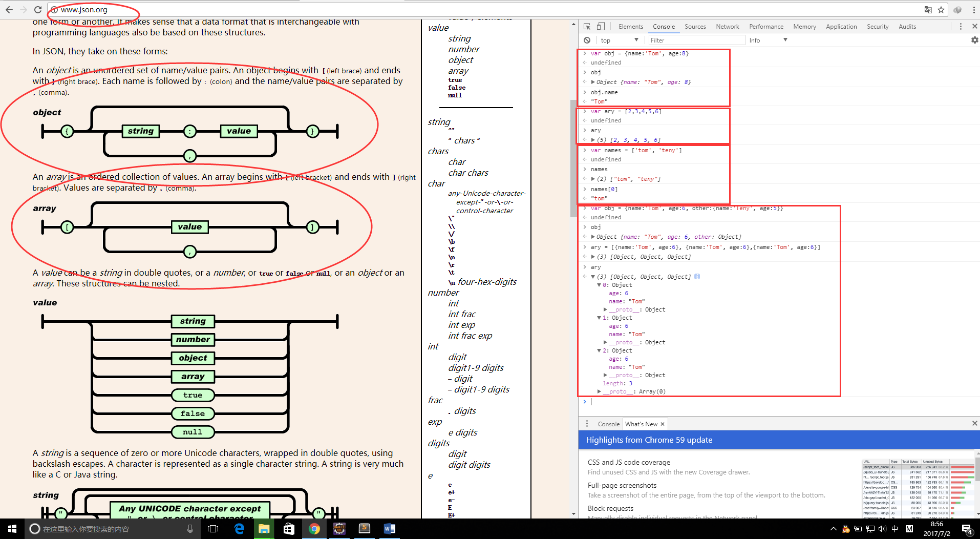Expand the (2) ["tom", "teny"] array
Viewport: 980px width, 539px height.
pyautogui.click(x=593, y=179)
